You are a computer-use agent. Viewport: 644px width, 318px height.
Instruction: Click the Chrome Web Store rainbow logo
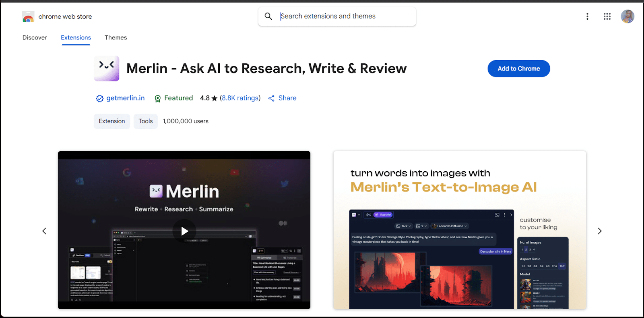(28, 17)
